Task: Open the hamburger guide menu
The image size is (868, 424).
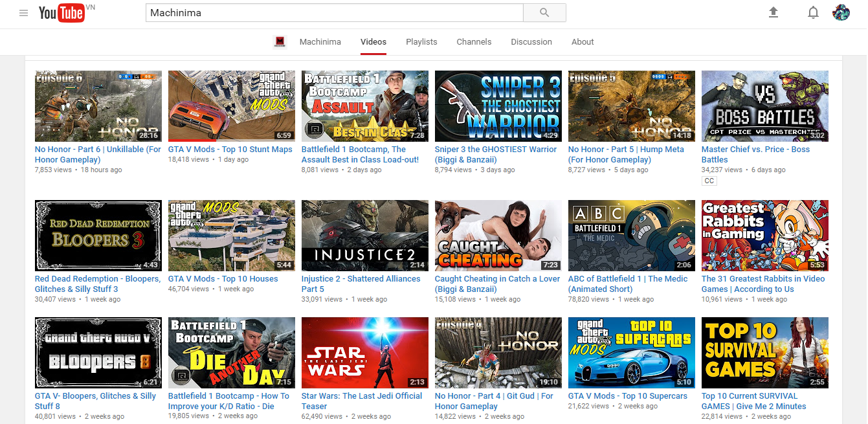Action: (24, 13)
